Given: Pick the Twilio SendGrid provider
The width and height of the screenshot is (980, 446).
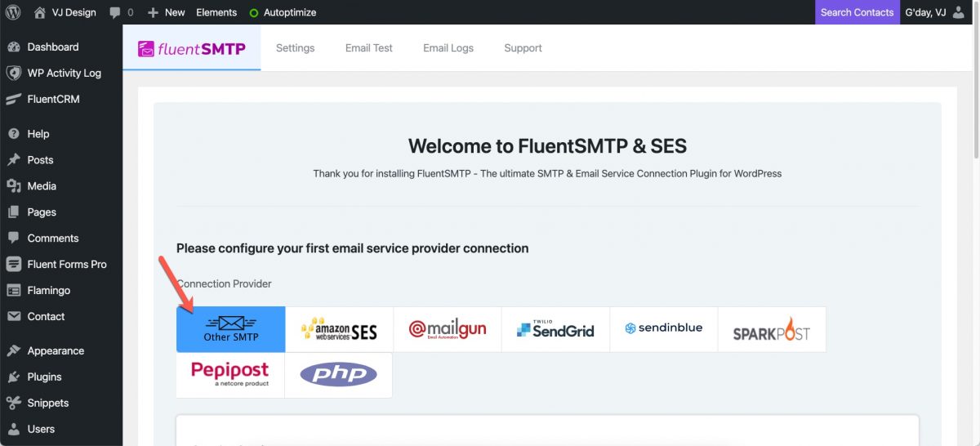Looking at the screenshot, I should point(555,329).
